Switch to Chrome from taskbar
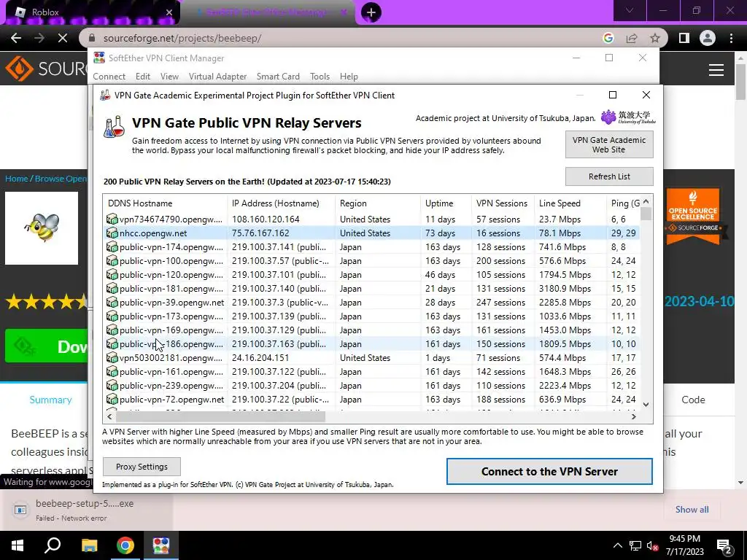This screenshot has height=560, width=747. (x=125, y=545)
